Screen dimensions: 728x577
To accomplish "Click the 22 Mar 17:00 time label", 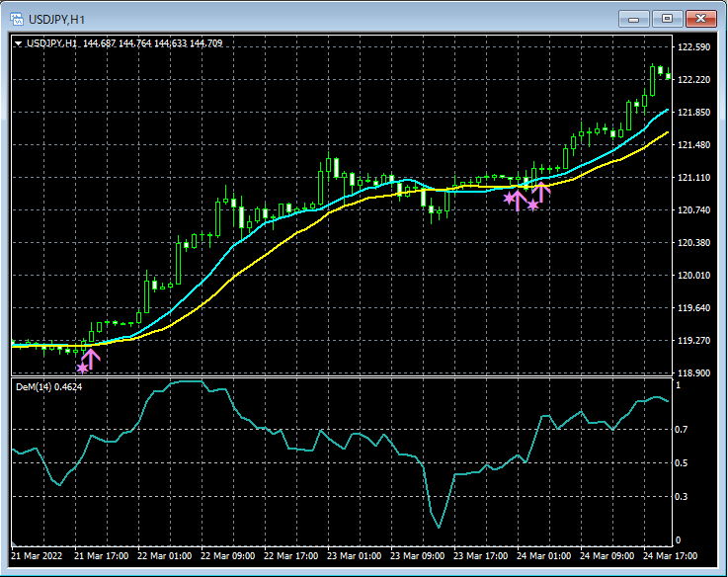I will pyautogui.click(x=290, y=555).
